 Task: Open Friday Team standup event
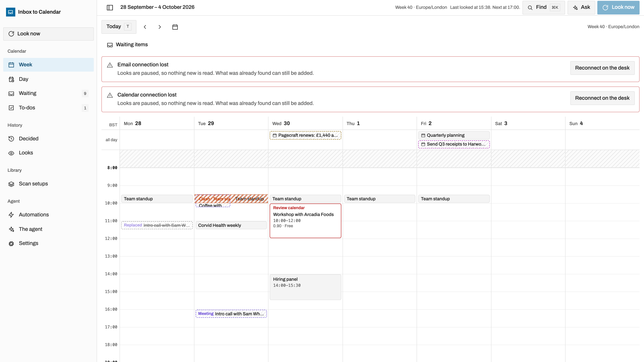pyautogui.click(x=454, y=199)
